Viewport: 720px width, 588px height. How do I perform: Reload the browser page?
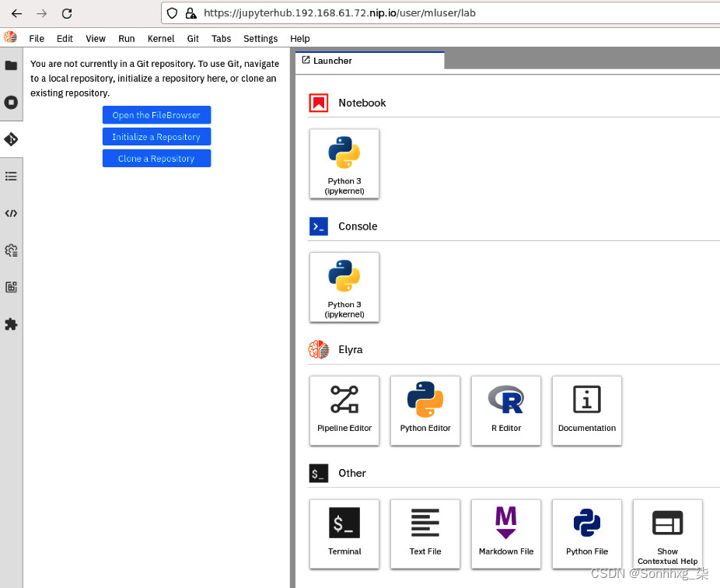(x=67, y=13)
